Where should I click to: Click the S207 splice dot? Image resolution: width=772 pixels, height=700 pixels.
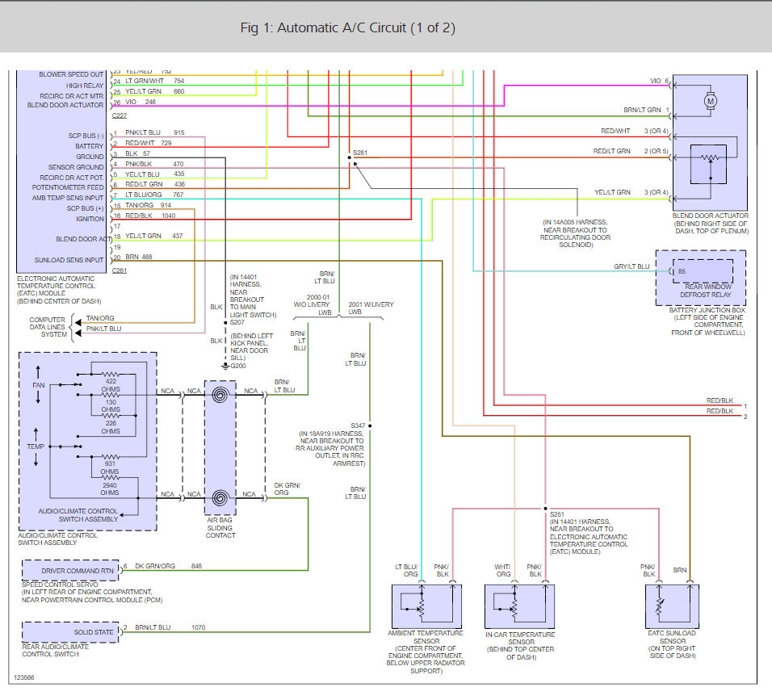pyautogui.click(x=225, y=322)
